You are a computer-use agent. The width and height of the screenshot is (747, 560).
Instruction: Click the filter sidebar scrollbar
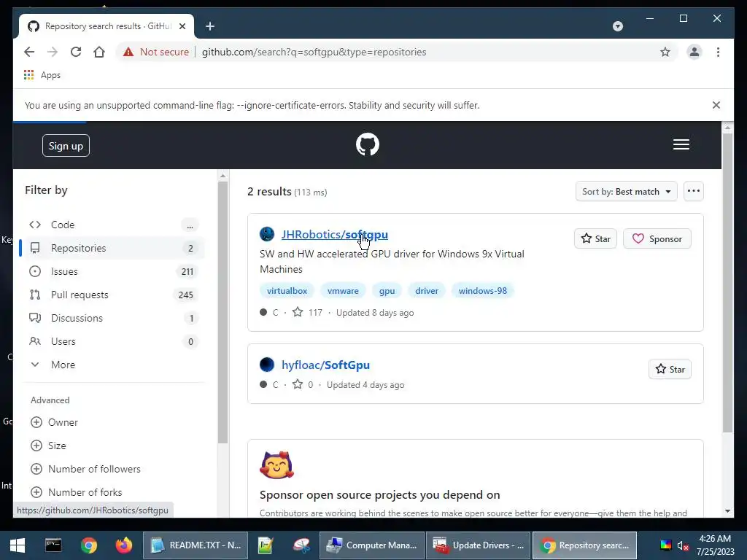[x=222, y=312]
